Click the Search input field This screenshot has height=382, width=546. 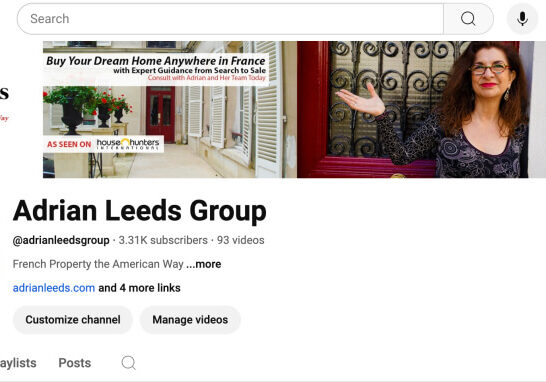(230, 19)
